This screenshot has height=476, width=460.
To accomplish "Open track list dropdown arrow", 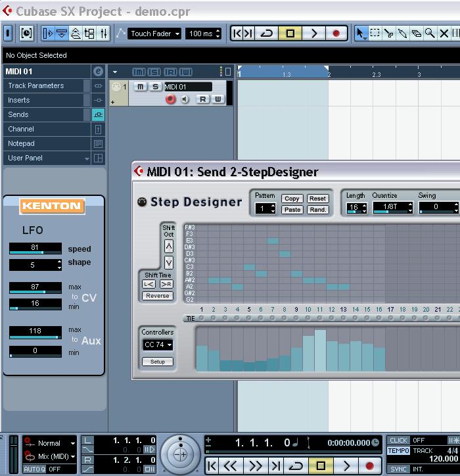I will pos(115,72).
